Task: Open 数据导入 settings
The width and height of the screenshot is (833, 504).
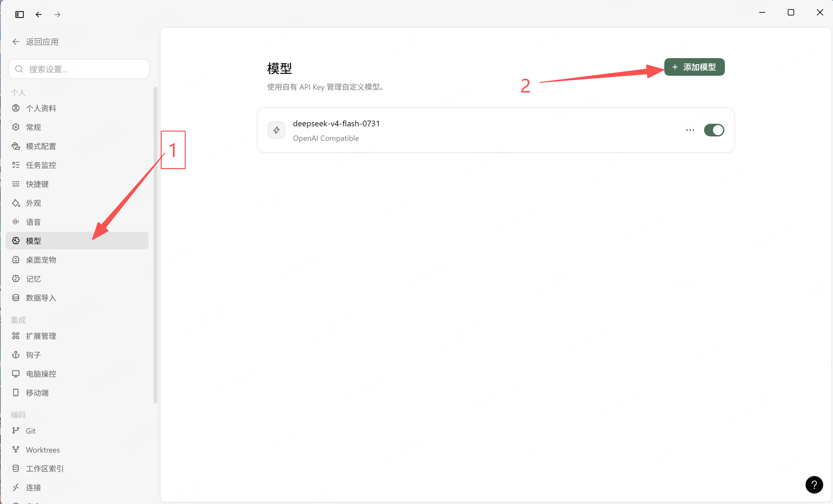Action: [77, 297]
